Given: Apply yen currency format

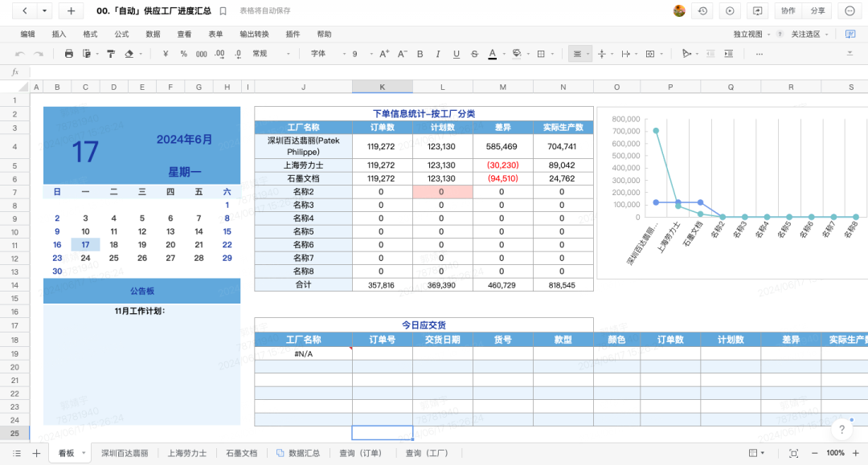Looking at the screenshot, I should [x=166, y=54].
